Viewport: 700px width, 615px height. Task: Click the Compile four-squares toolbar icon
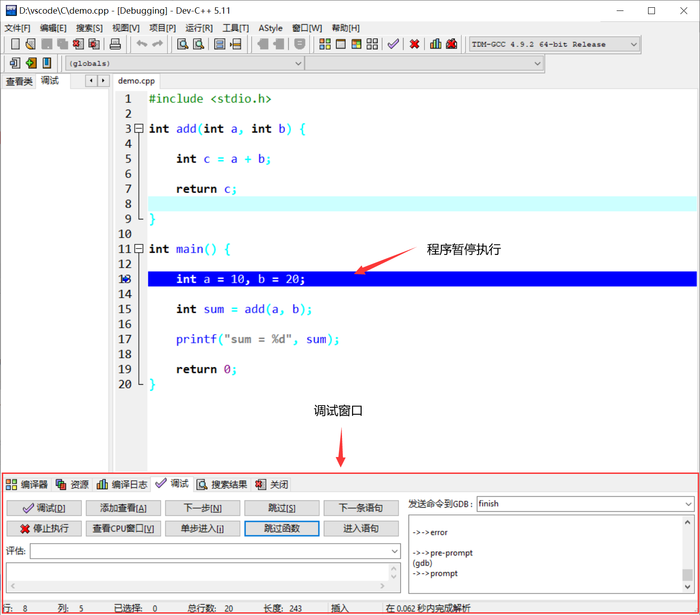(x=325, y=44)
